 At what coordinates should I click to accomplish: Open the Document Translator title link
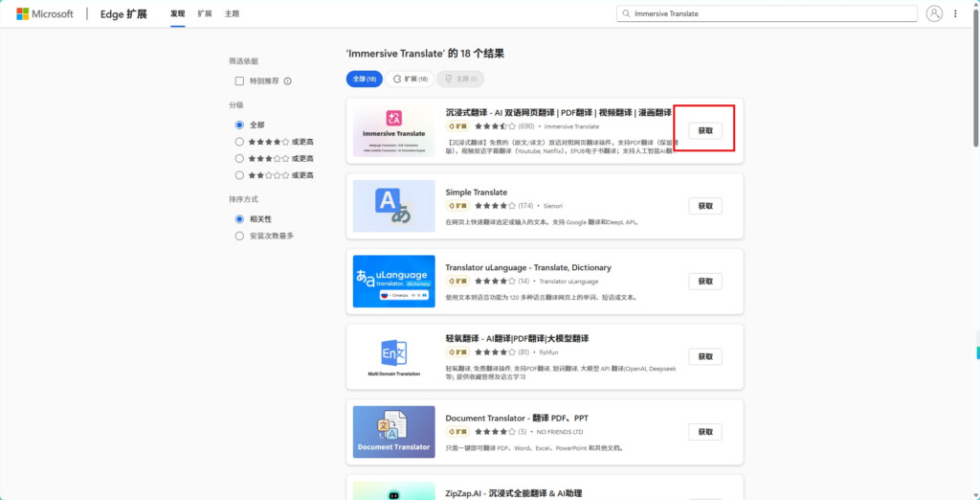click(x=517, y=418)
